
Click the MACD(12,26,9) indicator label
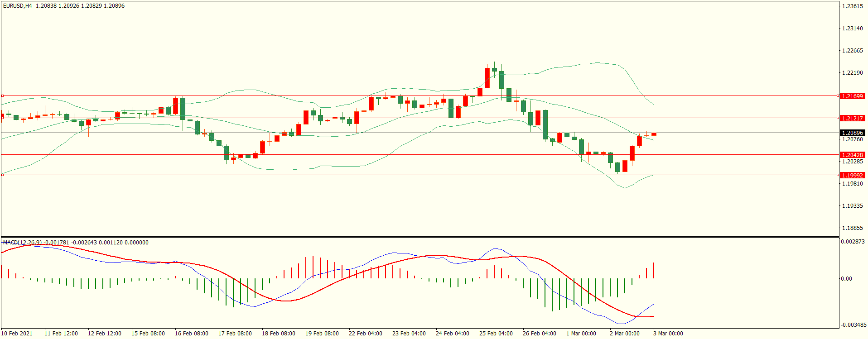[x=23, y=243]
